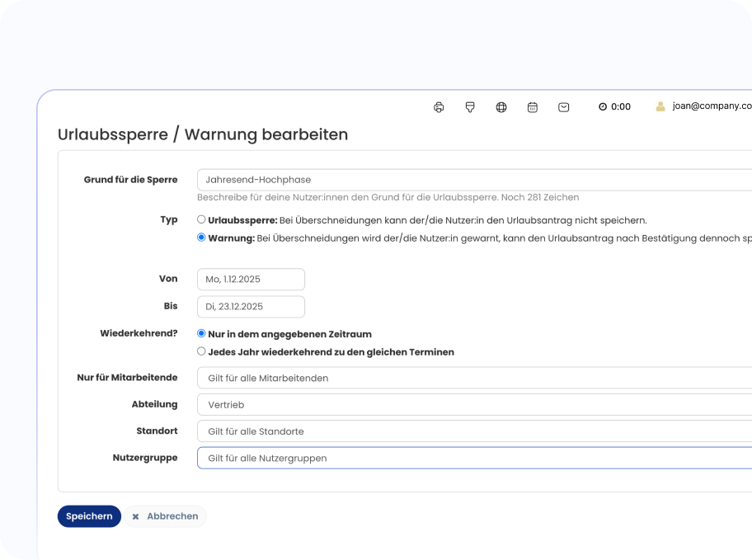
Task: Select the Warnung type radio button
Action: tap(201, 238)
